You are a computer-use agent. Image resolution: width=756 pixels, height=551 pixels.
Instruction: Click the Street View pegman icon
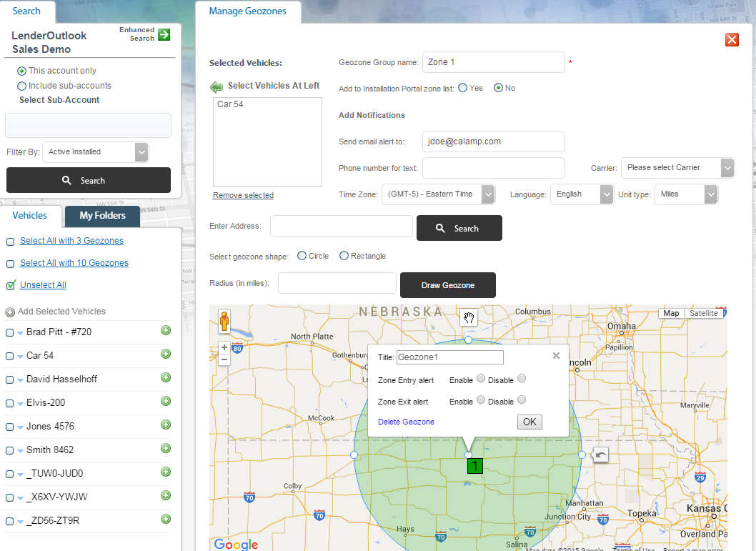pos(224,321)
